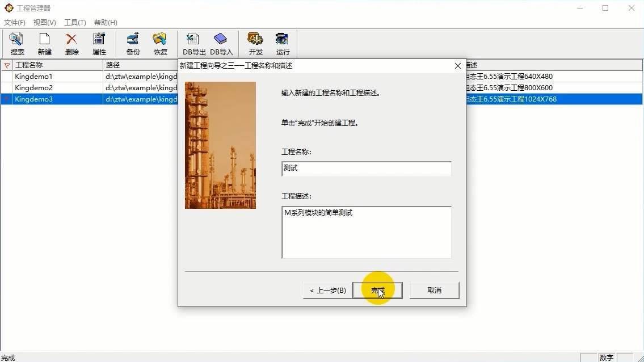Click the refinery image in wizard
Viewport: 644px width, 362px height.
[220, 145]
